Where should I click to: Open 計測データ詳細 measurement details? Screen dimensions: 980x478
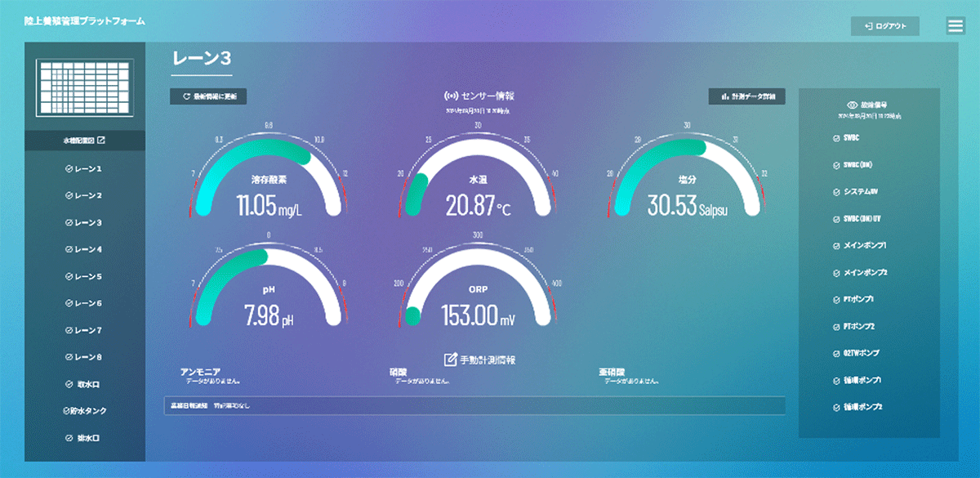tap(747, 96)
